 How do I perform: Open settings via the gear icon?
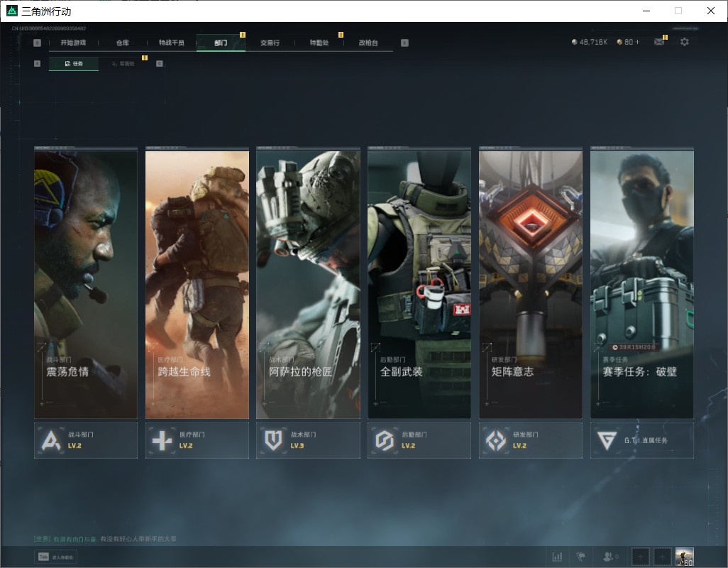coord(684,42)
